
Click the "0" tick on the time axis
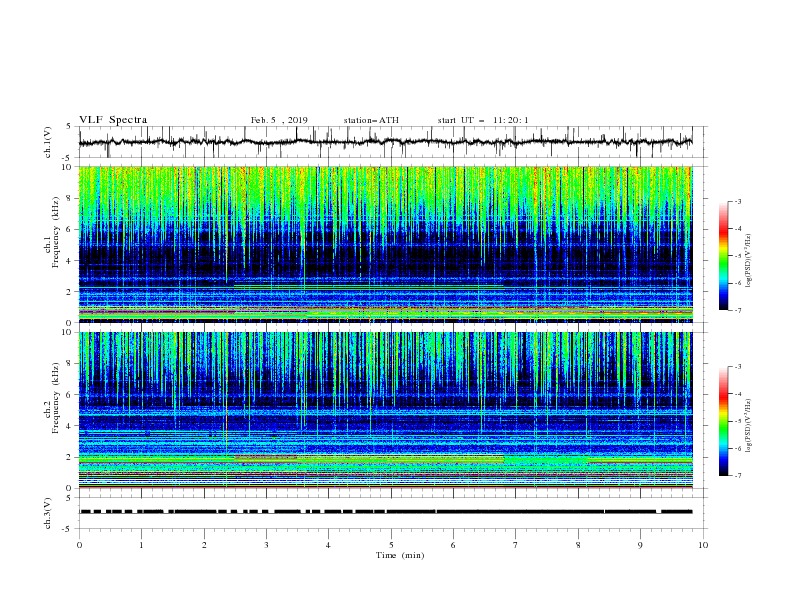(79, 545)
